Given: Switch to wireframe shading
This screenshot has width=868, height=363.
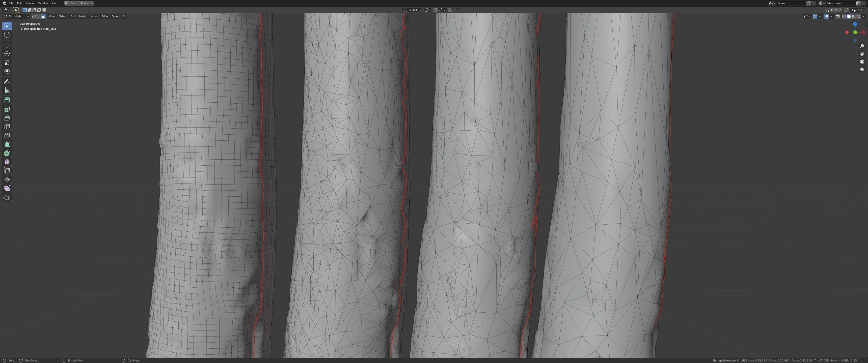Looking at the screenshot, I should 844,16.
